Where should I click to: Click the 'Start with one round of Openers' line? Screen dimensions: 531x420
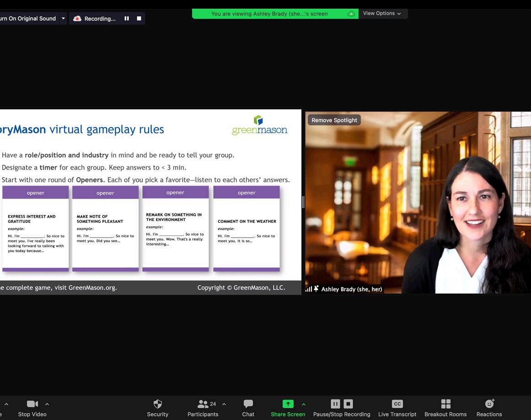tap(145, 180)
